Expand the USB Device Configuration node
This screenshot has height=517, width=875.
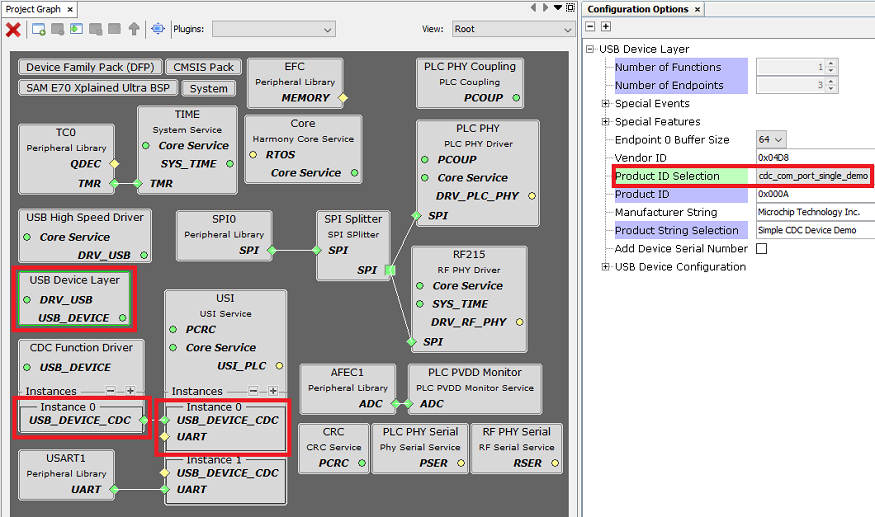pos(606,267)
